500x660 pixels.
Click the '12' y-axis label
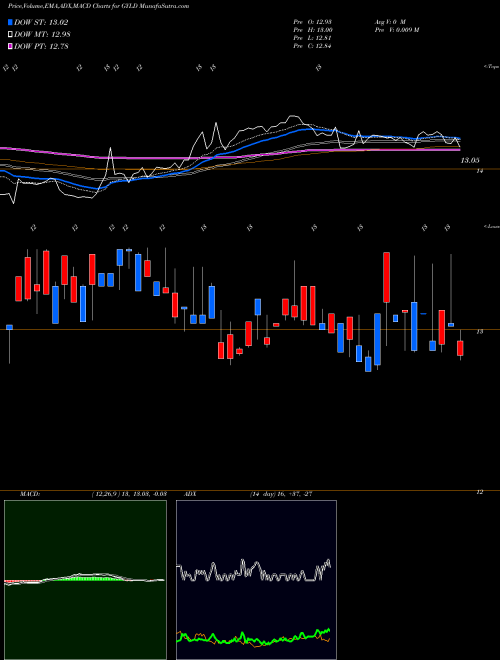[480, 492]
